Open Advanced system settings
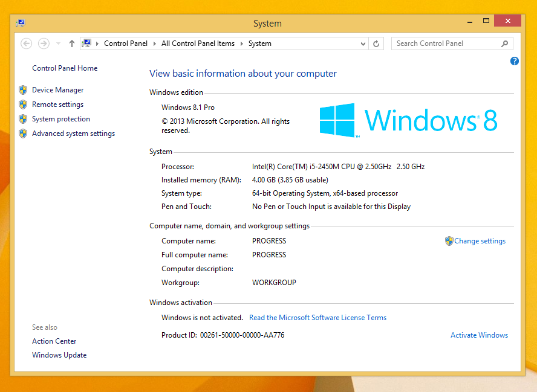 pyautogui.click(x=73, y=133)
